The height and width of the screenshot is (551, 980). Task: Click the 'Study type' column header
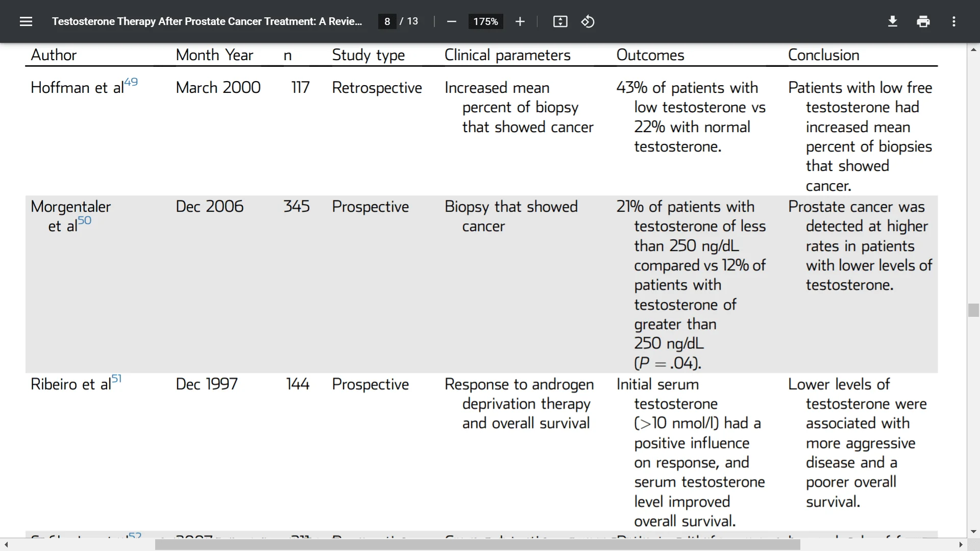point(369,55)
